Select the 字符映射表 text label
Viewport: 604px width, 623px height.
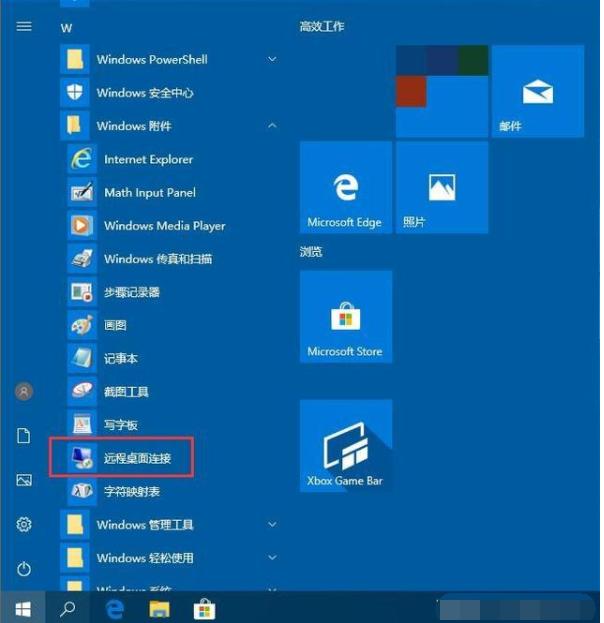pyautogui.click(x=132, y=492)
